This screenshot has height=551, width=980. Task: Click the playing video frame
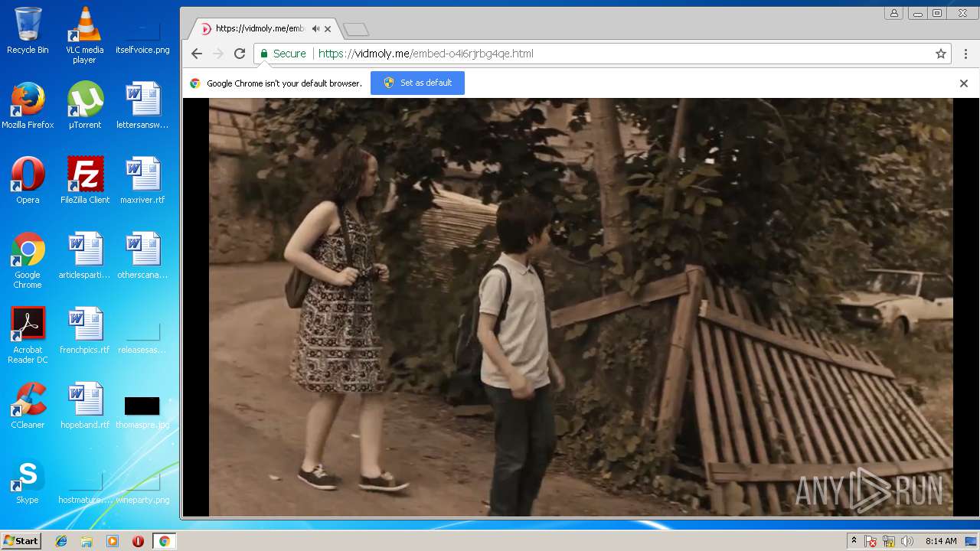coord(580,306)
